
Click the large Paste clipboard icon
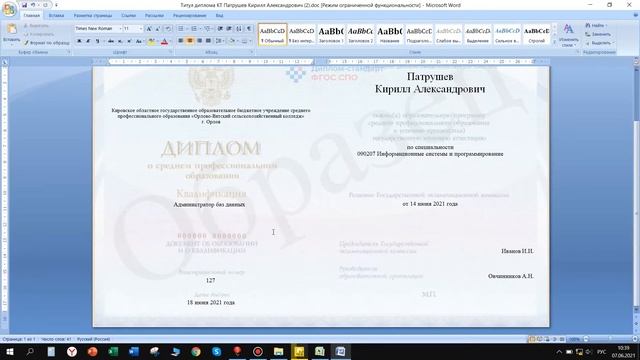pos(11,29)
